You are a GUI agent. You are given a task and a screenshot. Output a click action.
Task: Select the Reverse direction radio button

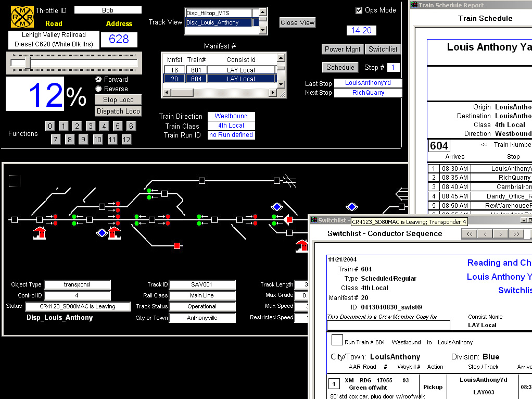98,89
